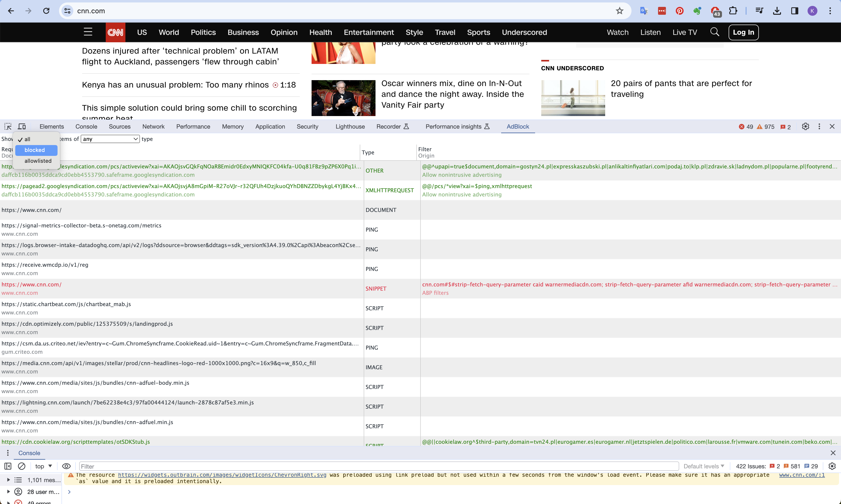
Task: Open the Pinterest extension icon
Action: coord(679,11)
